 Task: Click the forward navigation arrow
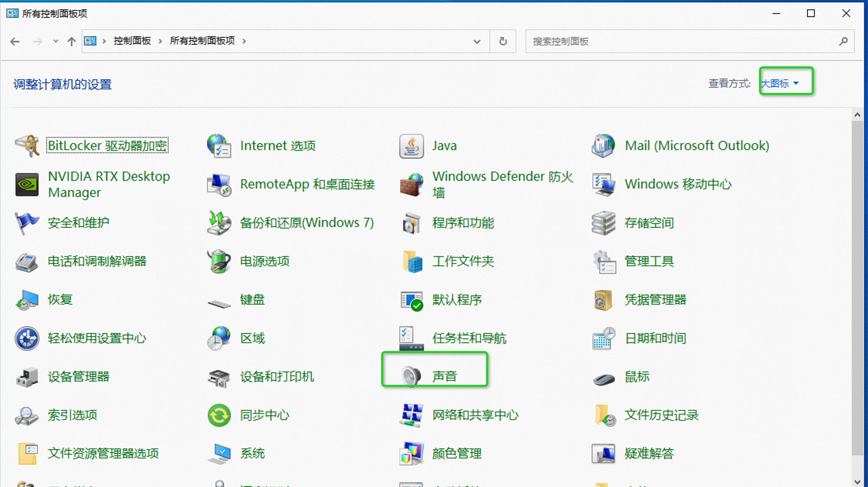[37, 41]
